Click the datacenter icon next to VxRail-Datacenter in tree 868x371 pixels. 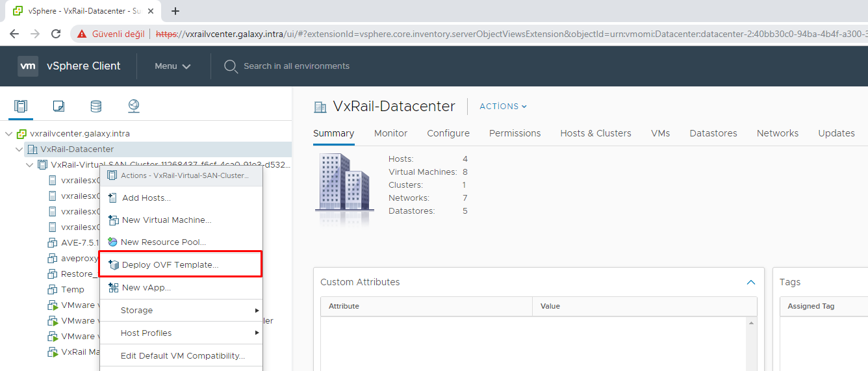pos(32,149)
